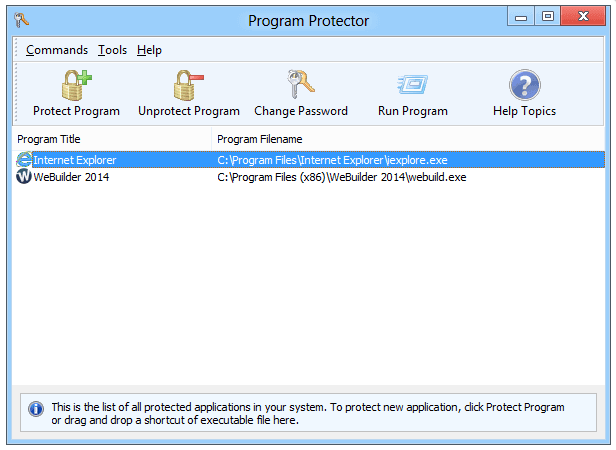Click the Protect Program padlock icon
The height and width of the screenshot is (450, 616).
point(77,85)
